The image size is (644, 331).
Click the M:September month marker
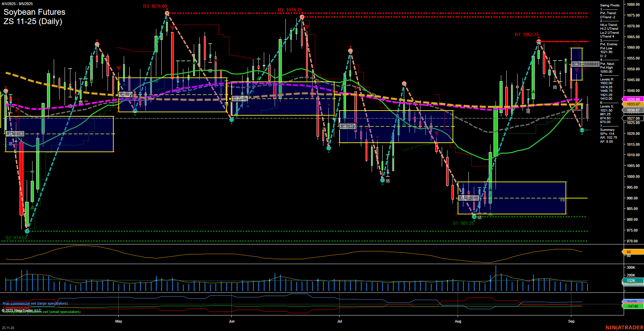(x=585, y=64)
